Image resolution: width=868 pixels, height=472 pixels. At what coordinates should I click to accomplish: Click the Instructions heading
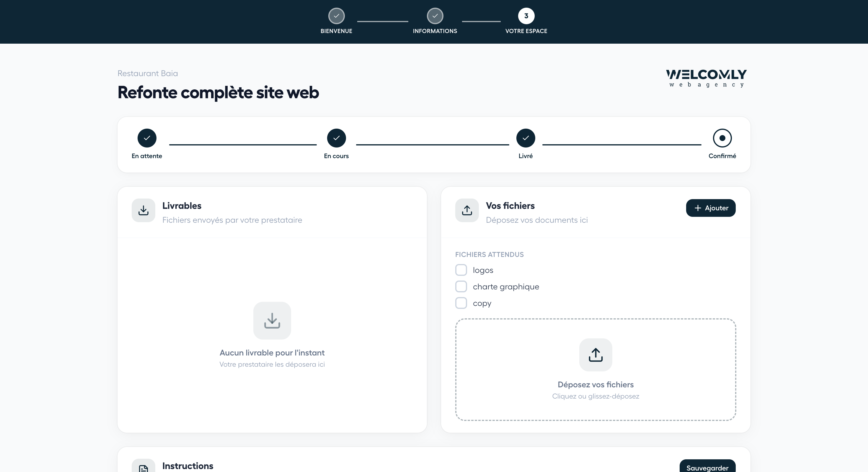[x=188, y=466]
